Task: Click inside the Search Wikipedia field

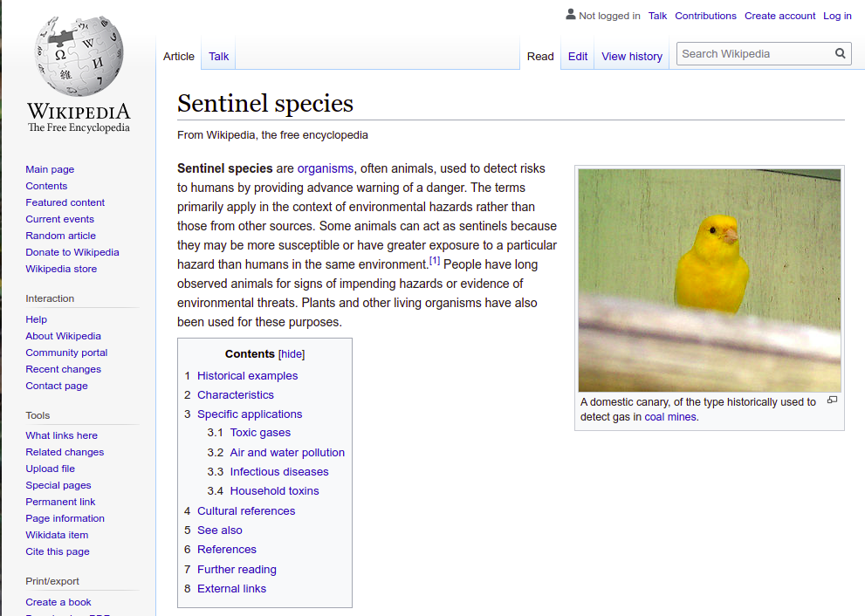Action: pos(755,53)
